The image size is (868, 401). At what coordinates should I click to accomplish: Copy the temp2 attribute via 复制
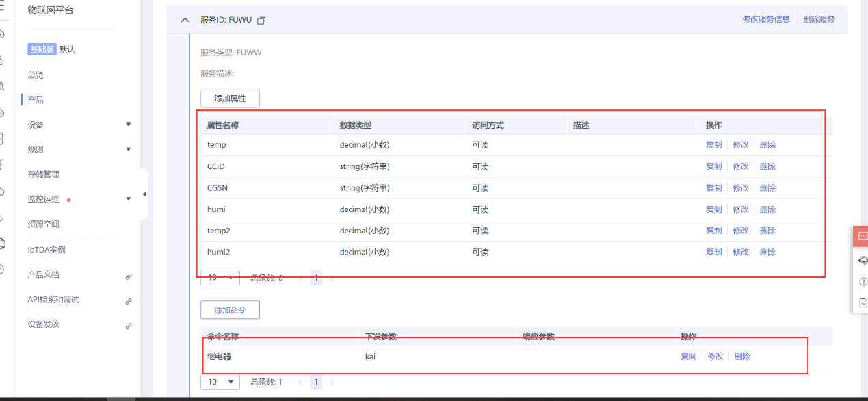tap(714, 231)
